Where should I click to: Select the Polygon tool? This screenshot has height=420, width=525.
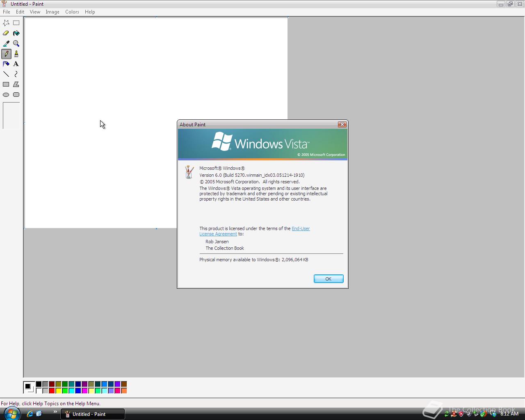pos(16,84)
